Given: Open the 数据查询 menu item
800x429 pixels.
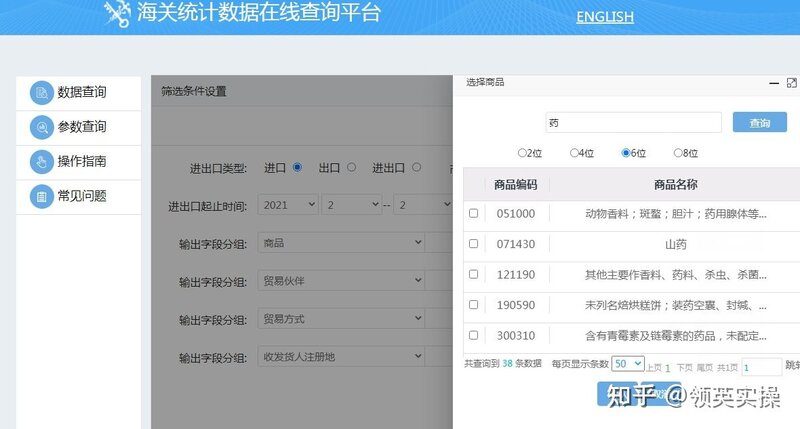Looking at the screenshot, I should [82, 93].
